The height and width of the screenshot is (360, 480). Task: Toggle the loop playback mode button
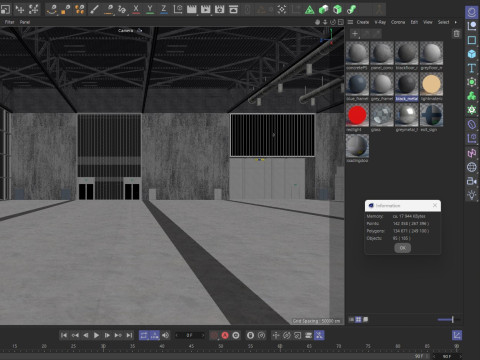tap(144, 335)
